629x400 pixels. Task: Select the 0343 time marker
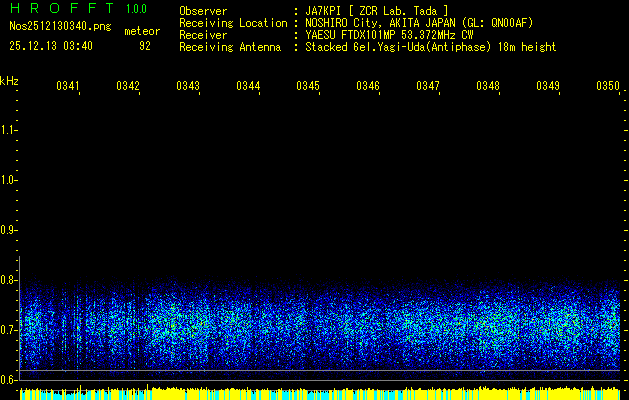188,87
